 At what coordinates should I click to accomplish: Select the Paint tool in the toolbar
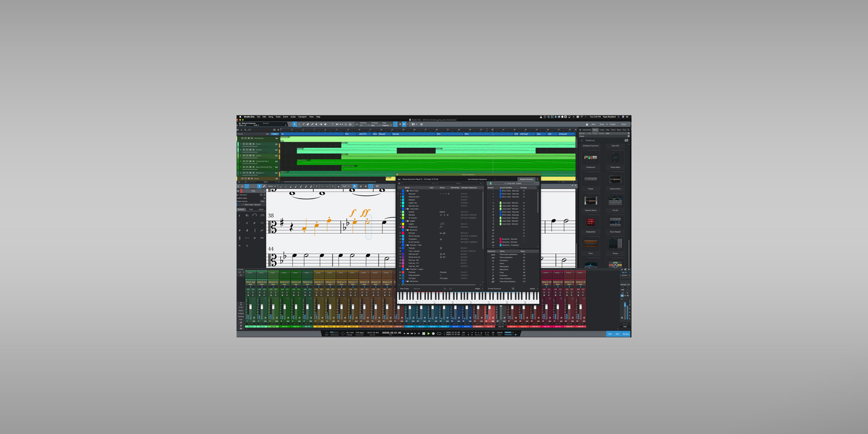(312, 124)
